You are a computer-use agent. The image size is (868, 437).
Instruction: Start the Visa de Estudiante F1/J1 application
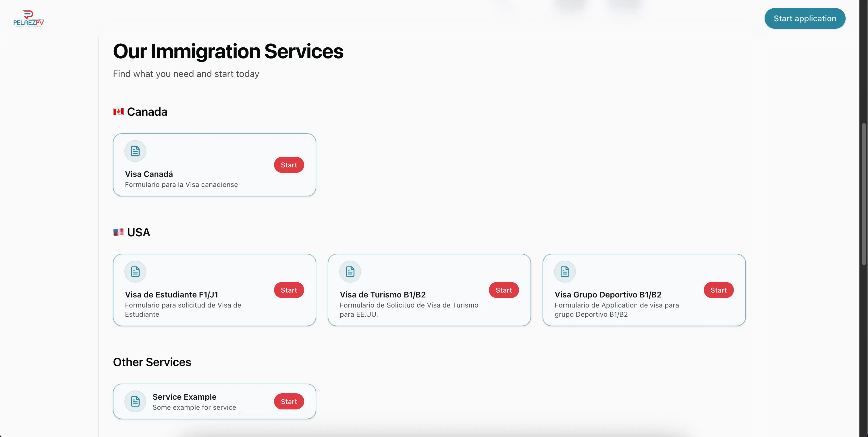click(288, 290)
